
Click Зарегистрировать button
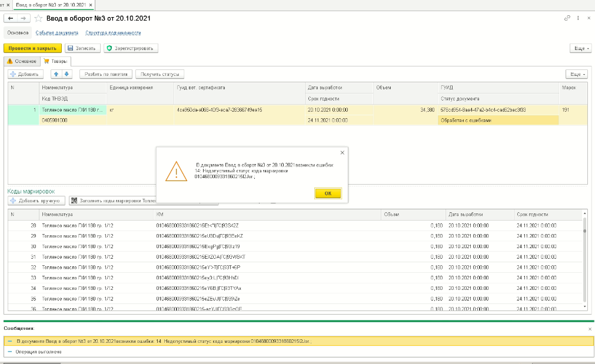point(131,48)
